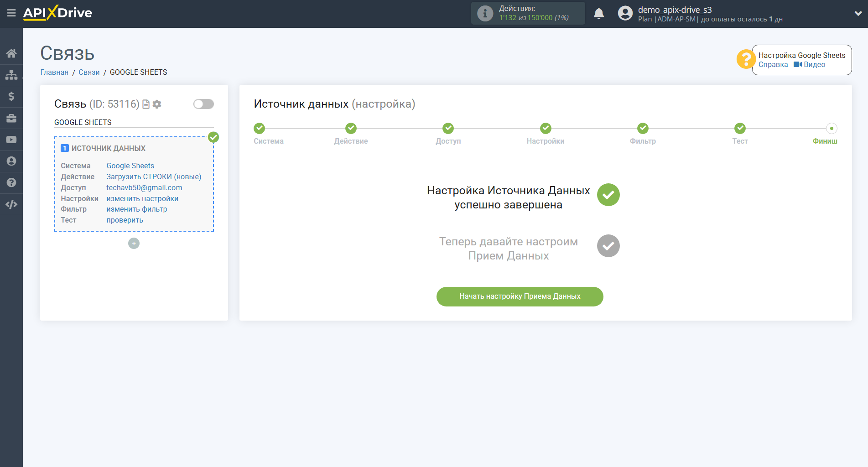Open the Connections diagram icon in sidebar
This screenshot has width=868, height=467.
(11, 74)
